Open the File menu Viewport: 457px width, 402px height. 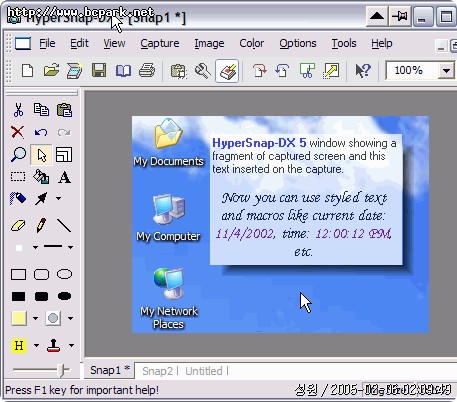coord(47,43)
